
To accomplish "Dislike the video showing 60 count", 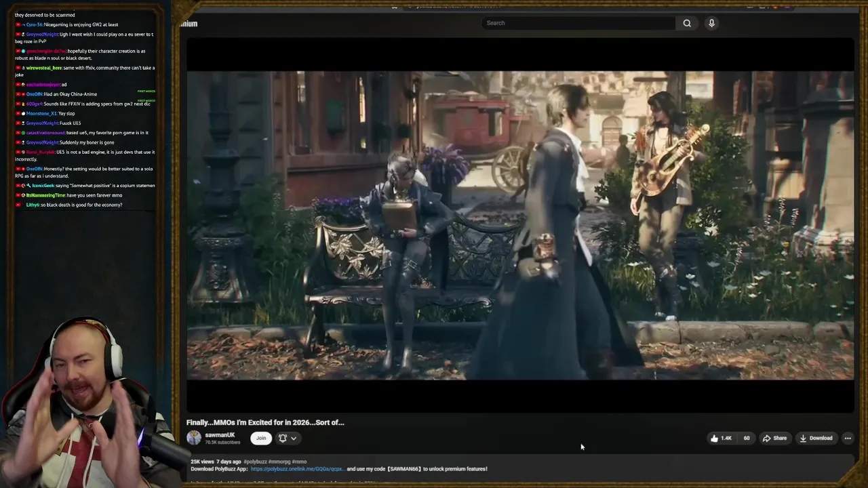I will click(746, 438).
